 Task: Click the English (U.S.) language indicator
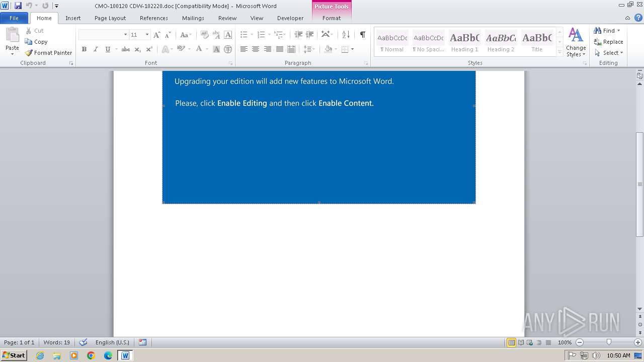112,342
